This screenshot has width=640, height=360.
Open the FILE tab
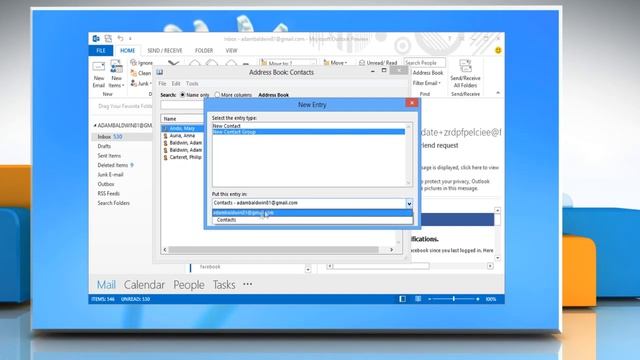101,51
